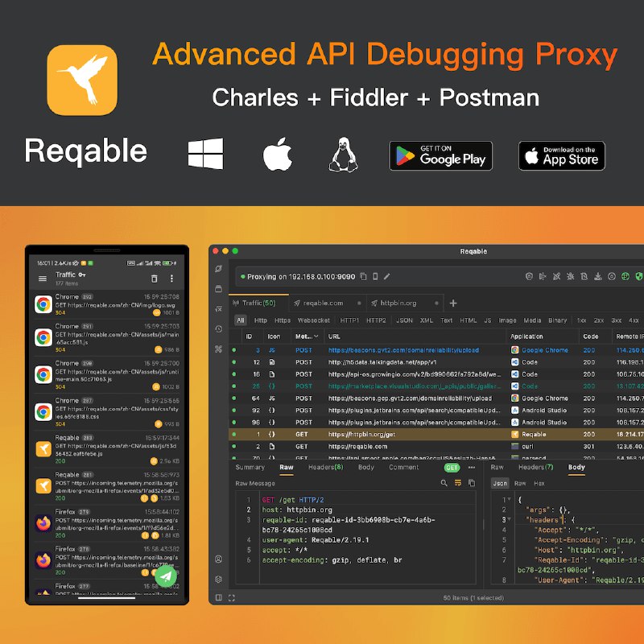The image size is (644, 644).
Task: Click the clear traffic broom-style icon
Action: tap(572, 276)
